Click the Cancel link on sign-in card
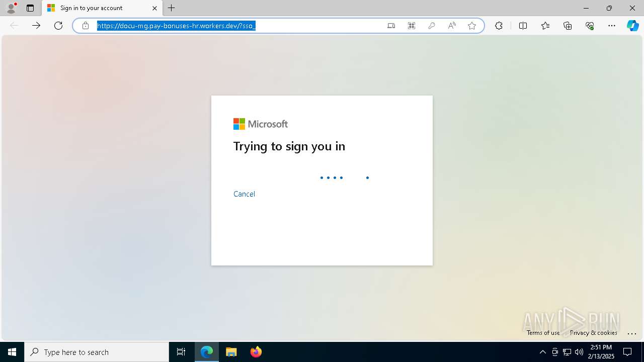 click(244, 194)
